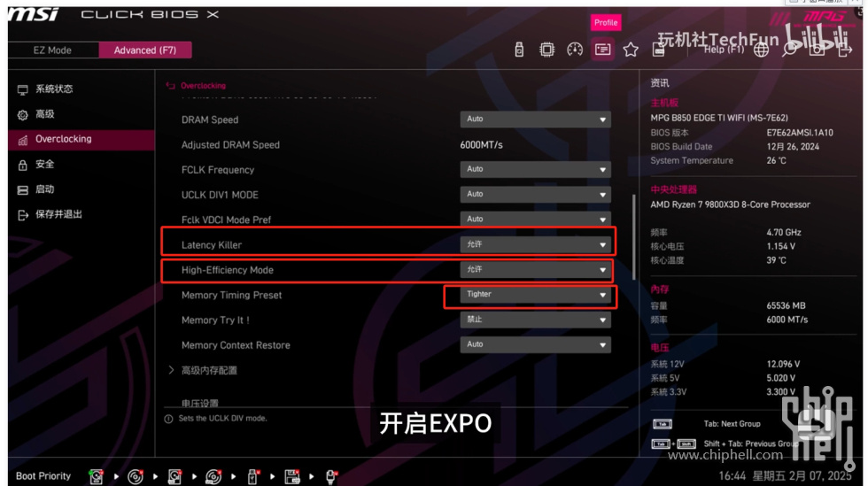Select the USB key boot device
This screenshot has height=486, width=868.
coord(252,476)
